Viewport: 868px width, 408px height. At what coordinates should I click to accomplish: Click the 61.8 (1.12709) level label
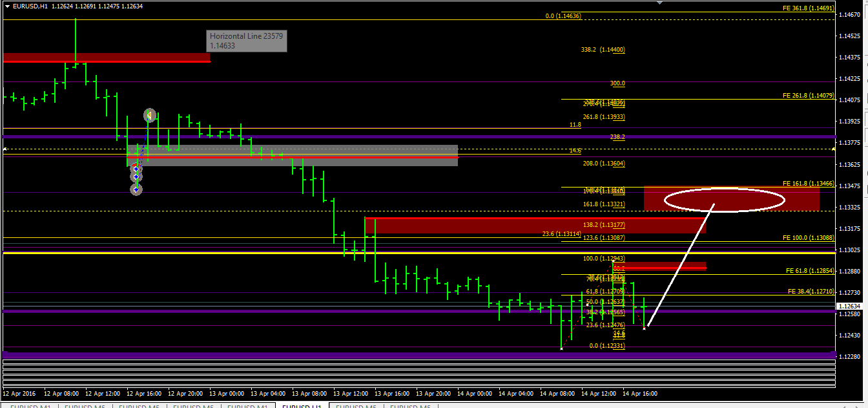click(x=605, y=292)
